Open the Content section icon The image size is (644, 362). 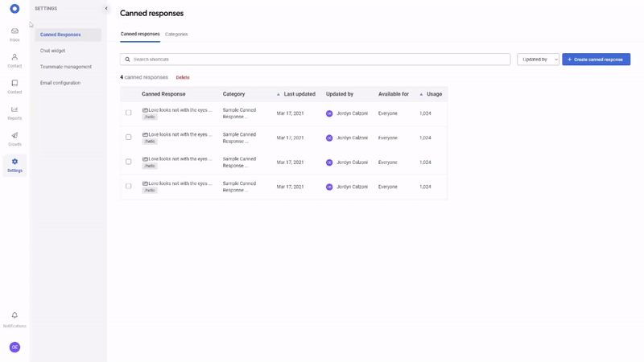[14, 83]
